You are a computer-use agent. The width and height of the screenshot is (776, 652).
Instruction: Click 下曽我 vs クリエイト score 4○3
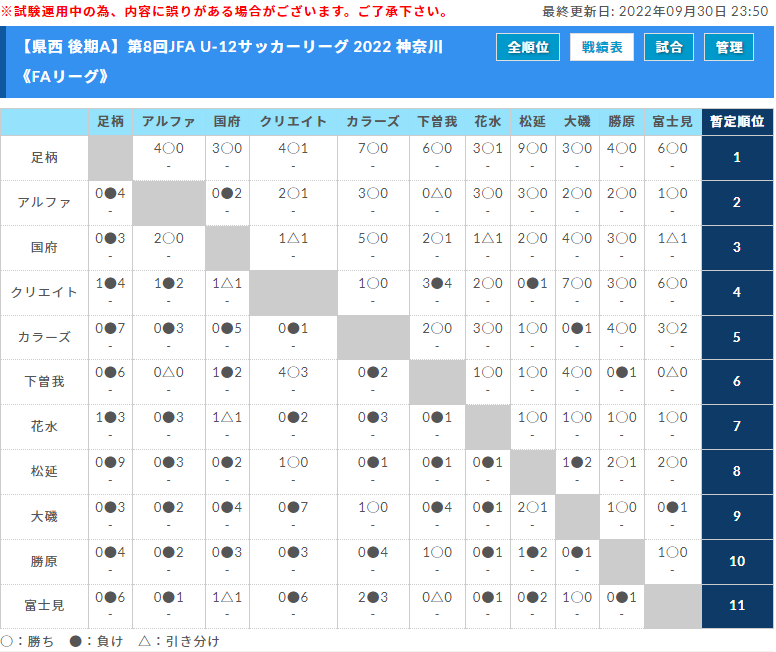[x=293, y=373]
